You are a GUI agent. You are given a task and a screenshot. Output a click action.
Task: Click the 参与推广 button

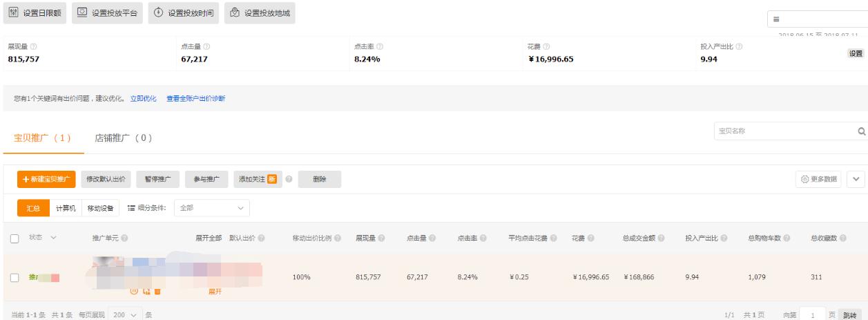[206, 179]
